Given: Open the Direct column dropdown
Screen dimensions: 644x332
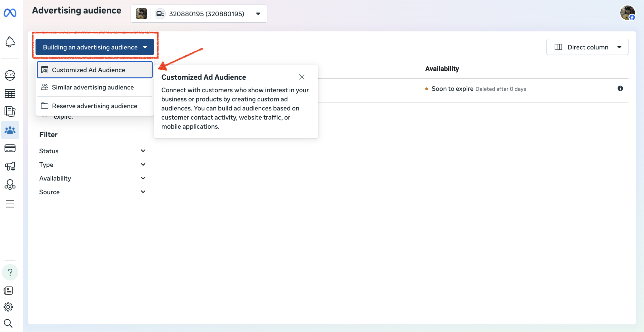Looking at the screenshot, I should tap(587, 47).
